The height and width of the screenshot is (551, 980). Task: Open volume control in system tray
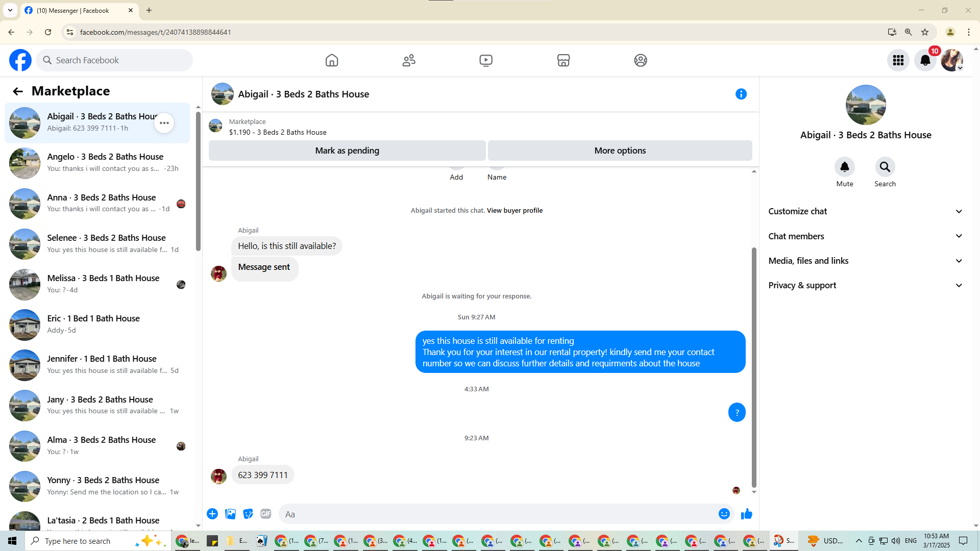point(896,541)
